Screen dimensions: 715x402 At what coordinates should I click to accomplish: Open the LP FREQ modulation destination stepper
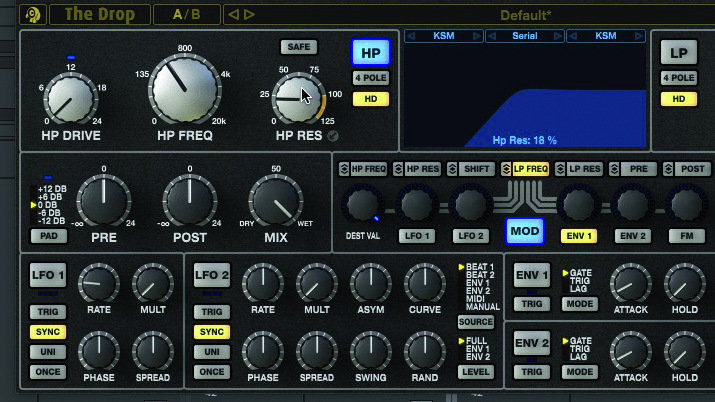point(506,169)
